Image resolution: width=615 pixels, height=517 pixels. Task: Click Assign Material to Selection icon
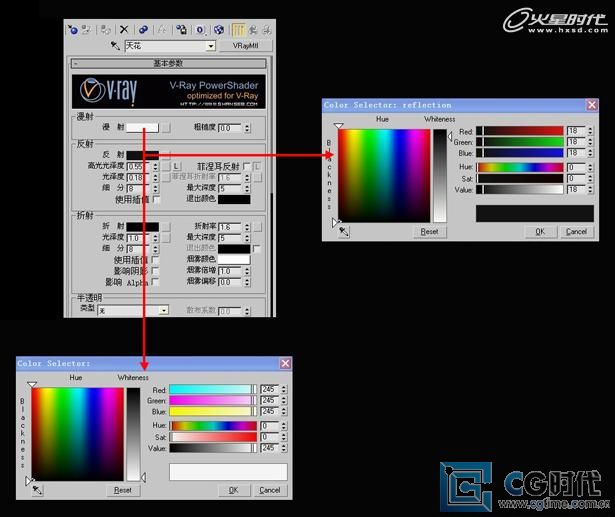click(x=106, y=29)
